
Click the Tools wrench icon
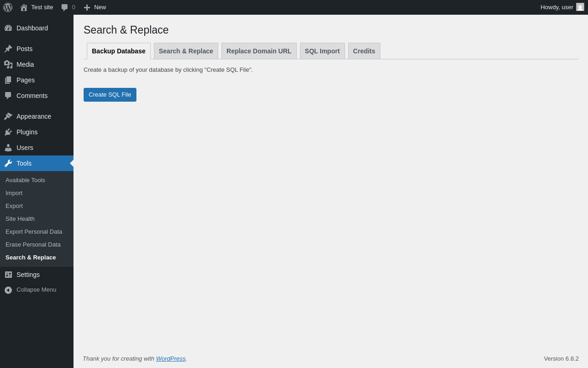(8, 163)
